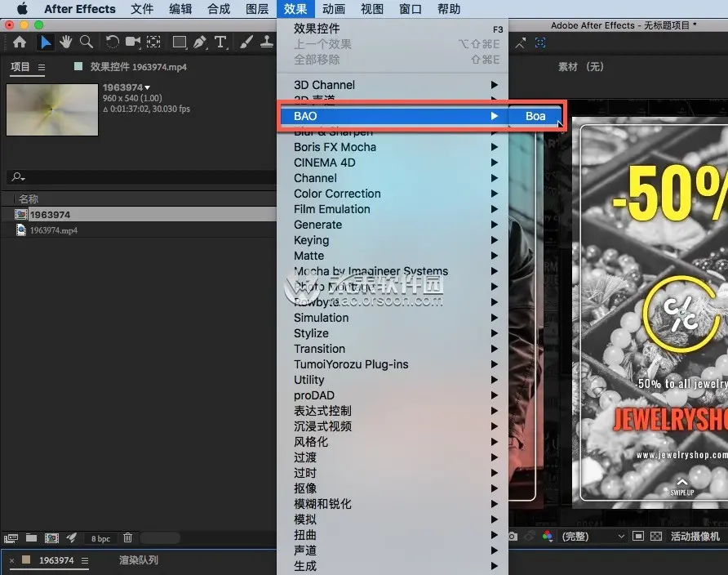Toggle the transparency grid button
The height and width of the screenshot is (575, 728).
pyautogui.click(x=656, y=537)
